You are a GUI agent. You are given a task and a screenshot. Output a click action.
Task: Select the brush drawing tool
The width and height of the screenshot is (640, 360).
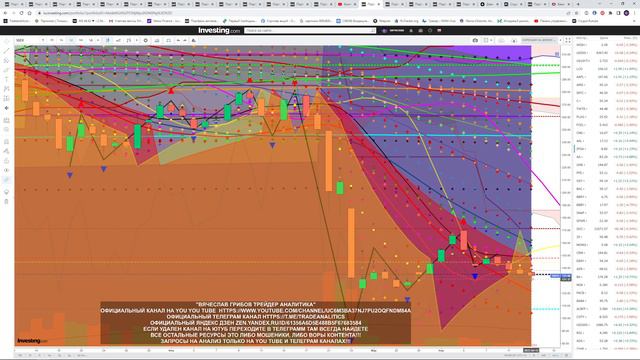[7, 70]
